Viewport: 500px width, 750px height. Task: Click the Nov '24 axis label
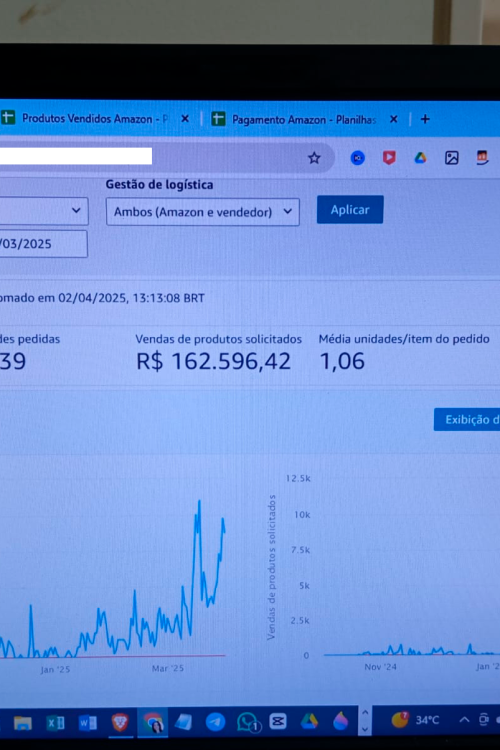point(380,667)
